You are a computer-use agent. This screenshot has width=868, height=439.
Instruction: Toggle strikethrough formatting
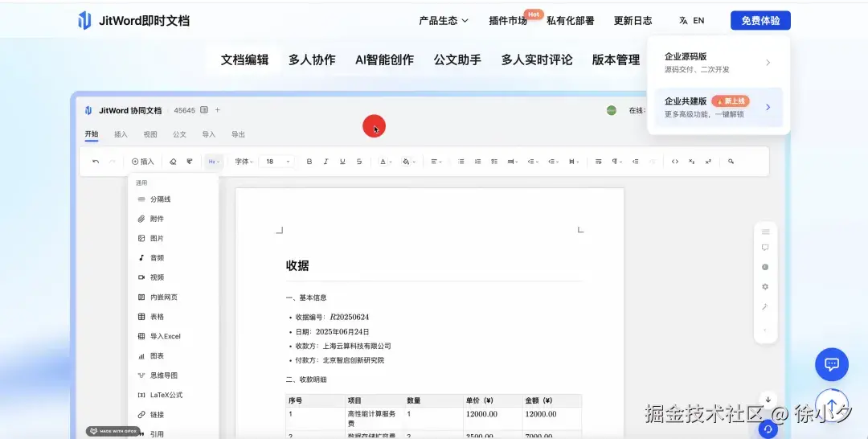(x=358, y=162)
